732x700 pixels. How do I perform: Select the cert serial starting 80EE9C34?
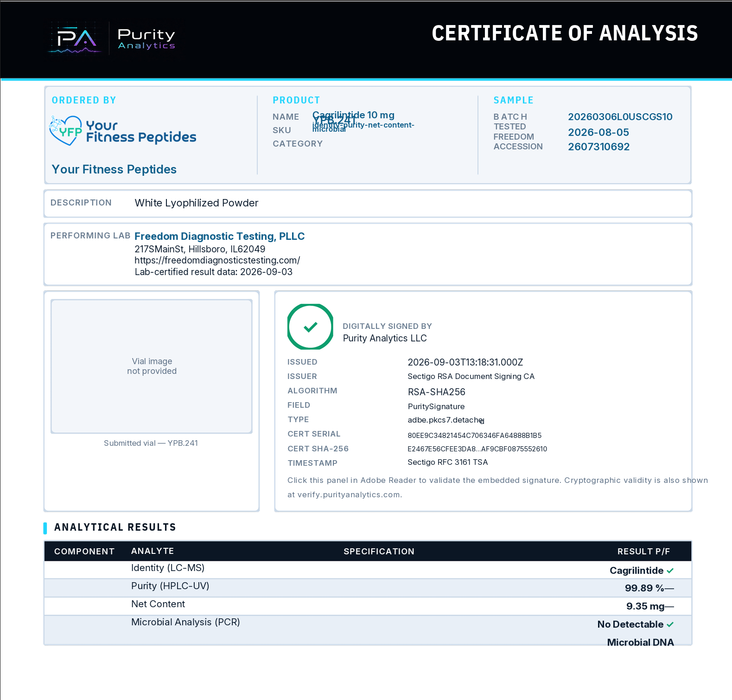click(x=475, y=435)
